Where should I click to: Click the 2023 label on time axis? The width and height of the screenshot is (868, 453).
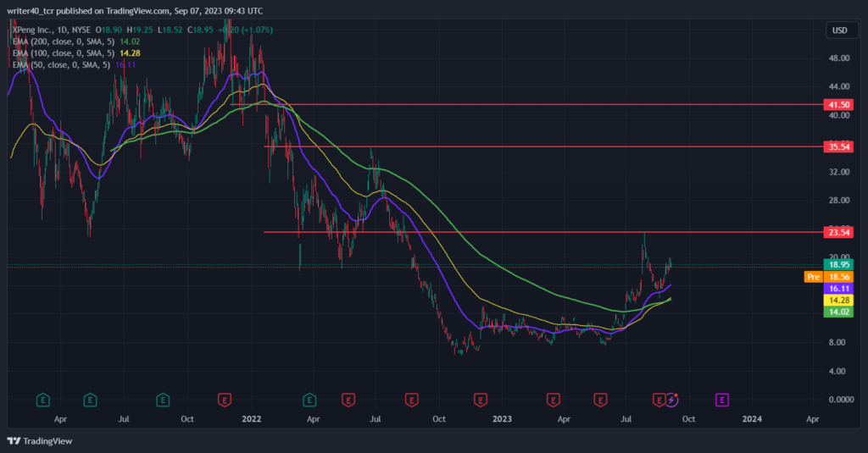pos(502,418)
